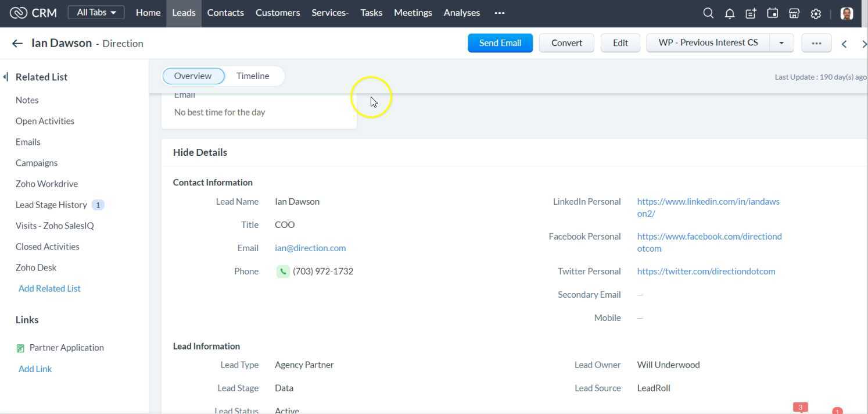This screenshot has width=868, height=414.
Task: Select the Overview tab
Action: click(x=192, y=76)
